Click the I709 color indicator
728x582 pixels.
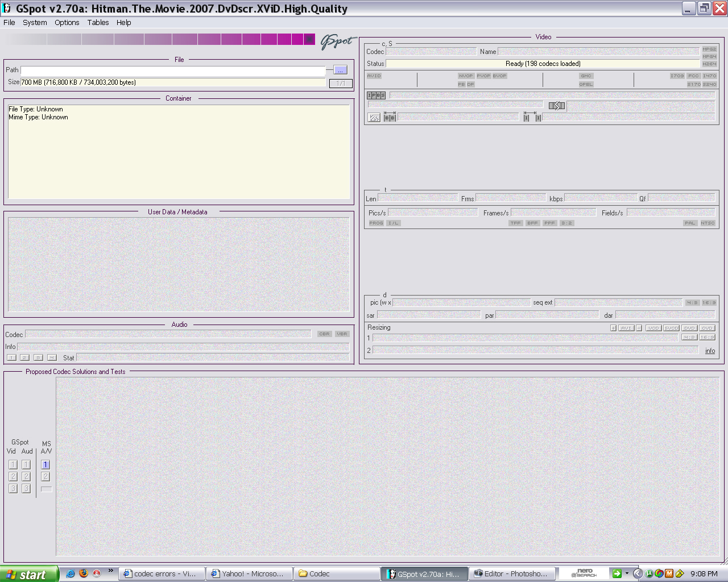677,76
